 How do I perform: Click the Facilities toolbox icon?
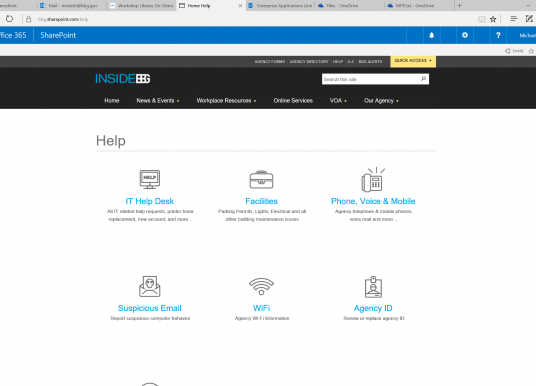coord(262,179)
